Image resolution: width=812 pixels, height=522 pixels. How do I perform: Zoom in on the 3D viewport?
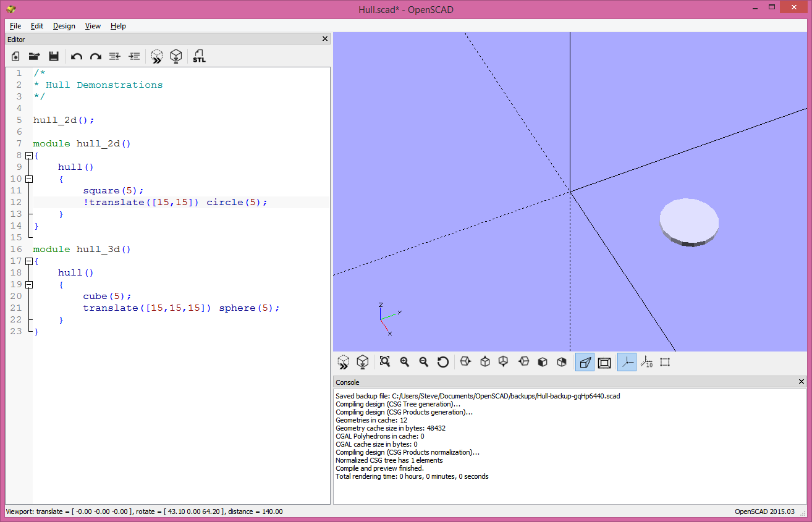(x=404, y=362)
